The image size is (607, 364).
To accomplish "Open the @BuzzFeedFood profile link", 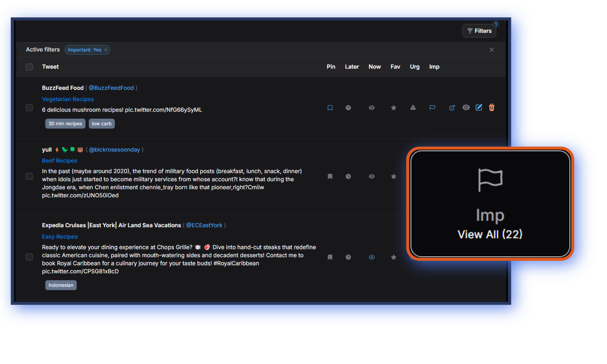I will (111, 88).
